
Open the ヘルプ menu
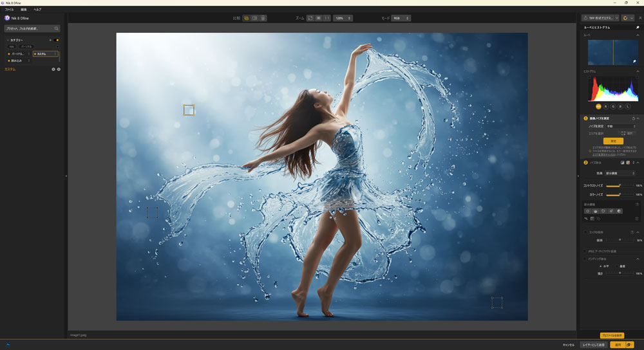tap(37, 10)
